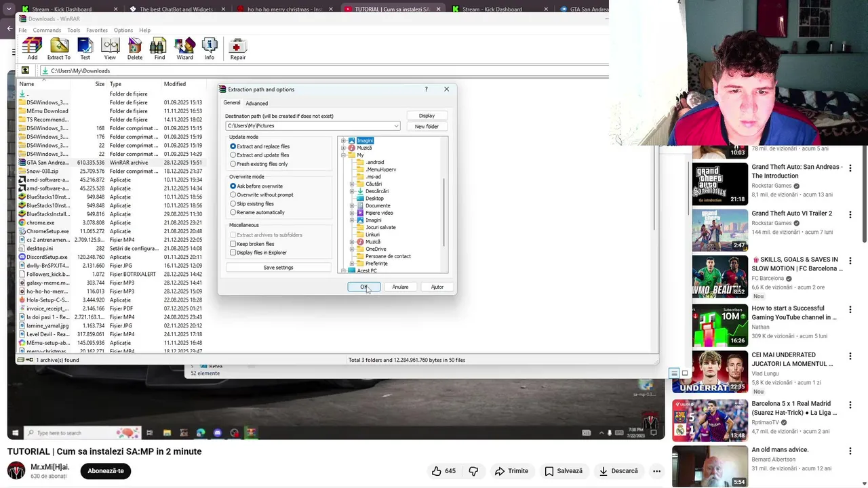Click the Abonează-te subscribe button
This screenshot has width=868, height=488.
106,471
